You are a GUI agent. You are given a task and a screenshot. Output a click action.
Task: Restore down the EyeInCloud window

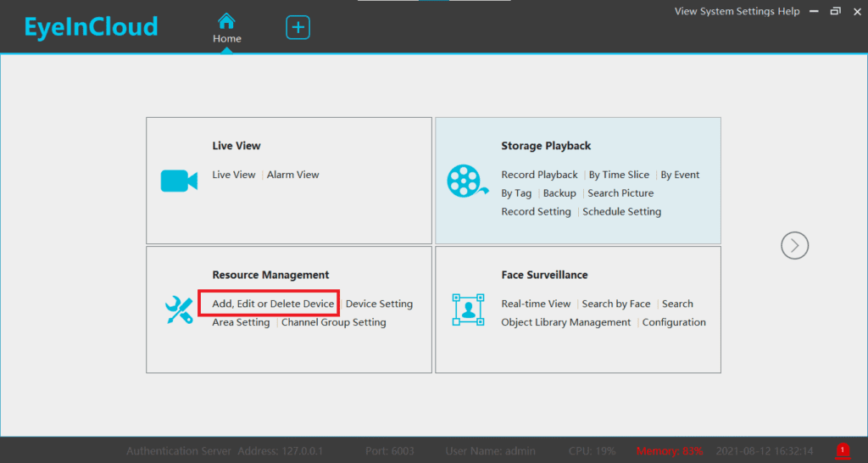coord(835,11)
